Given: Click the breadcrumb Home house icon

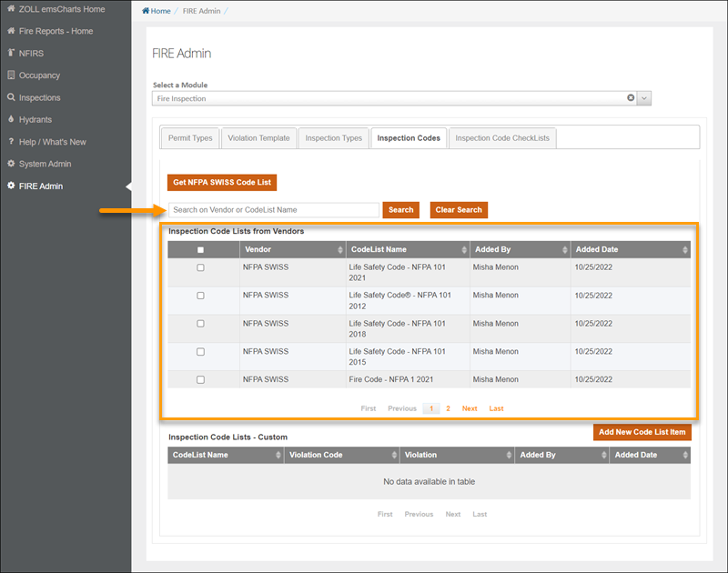Looking at the screenshot, I should [146, 11].
